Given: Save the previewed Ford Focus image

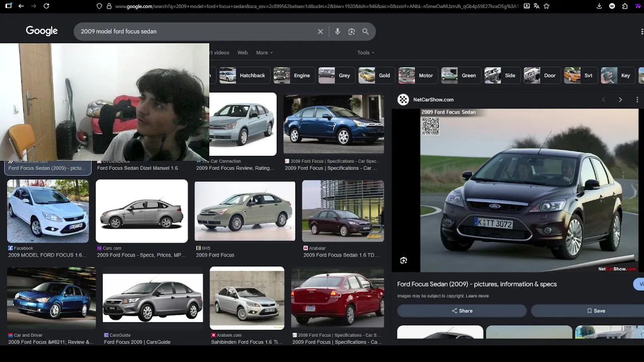Looking at the screenshot, I should 588,311.
